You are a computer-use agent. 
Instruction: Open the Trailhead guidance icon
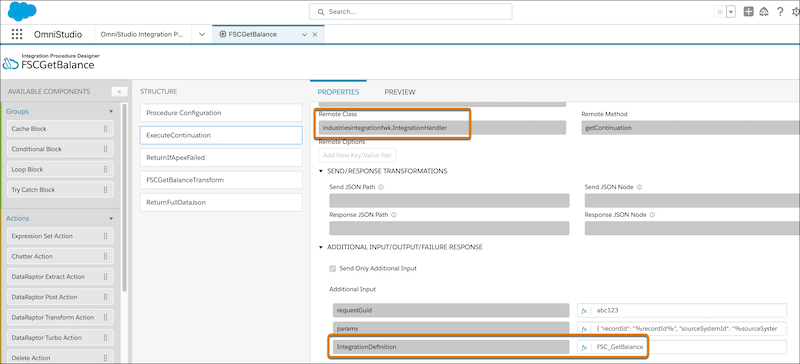[764, 12]
